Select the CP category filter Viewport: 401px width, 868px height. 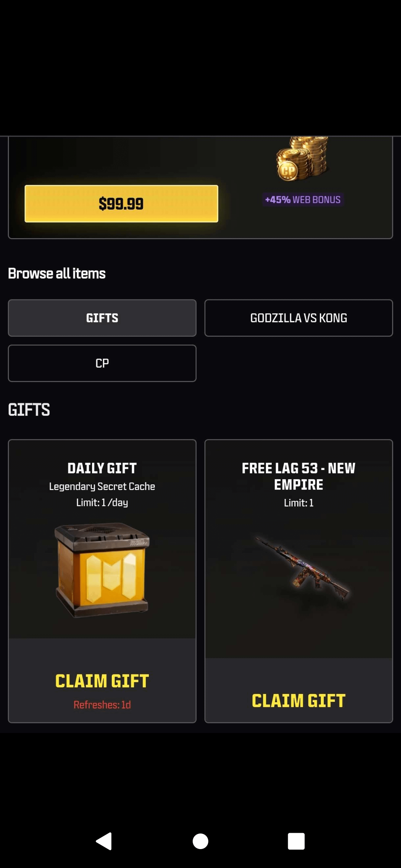[x=102, y=363]
